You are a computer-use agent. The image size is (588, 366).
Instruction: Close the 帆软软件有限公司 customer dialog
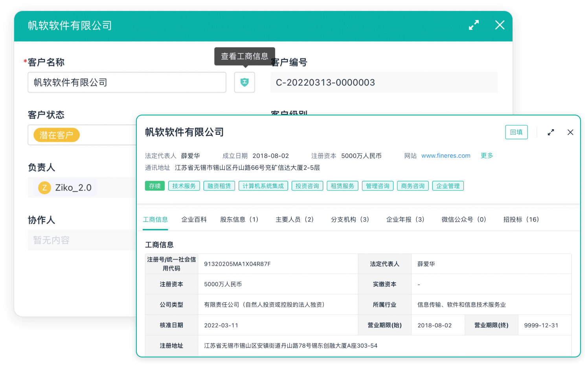[x=500, y=25]
